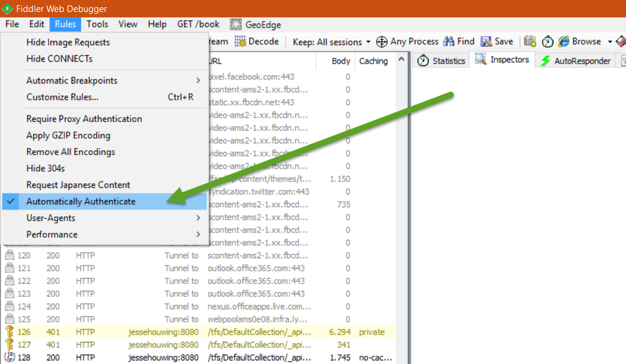Click the key icon of session 127
Image resolution: width=626 pixels, height=364 pixels.
click(10, 344)
